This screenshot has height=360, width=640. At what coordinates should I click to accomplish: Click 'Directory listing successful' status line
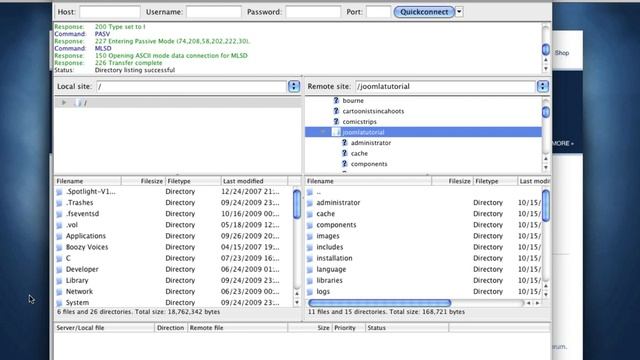point(135,70)
